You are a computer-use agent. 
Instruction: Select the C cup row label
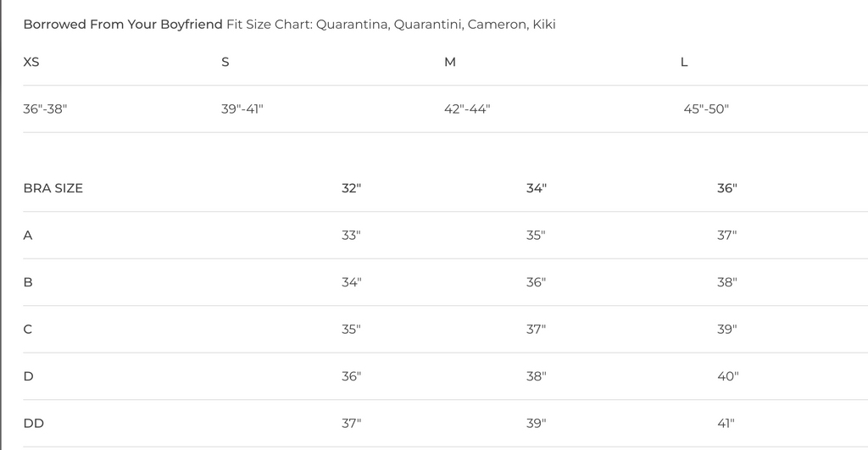(28, 329)
